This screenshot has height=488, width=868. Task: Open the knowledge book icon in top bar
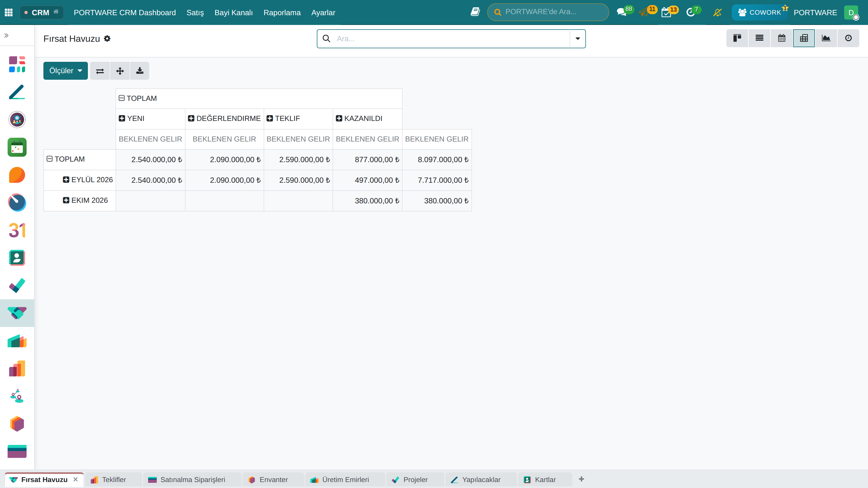tap(475, 12)
